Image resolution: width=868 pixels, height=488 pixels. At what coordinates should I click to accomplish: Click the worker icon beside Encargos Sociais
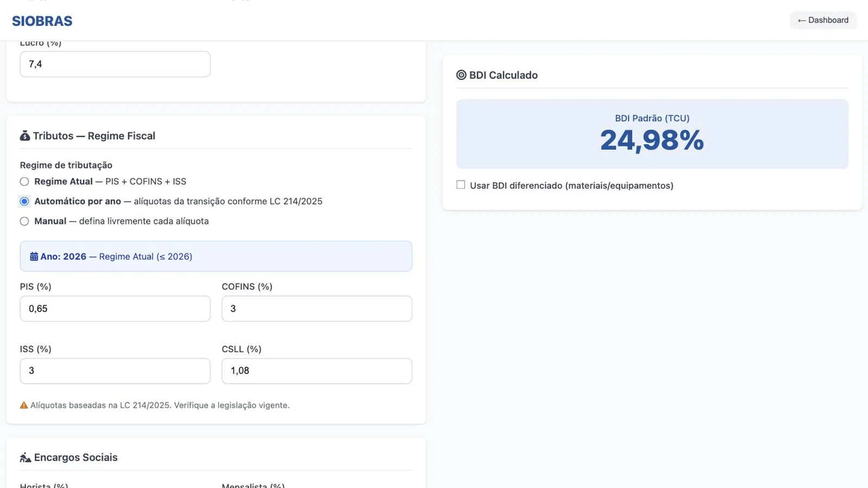point(25,458)
